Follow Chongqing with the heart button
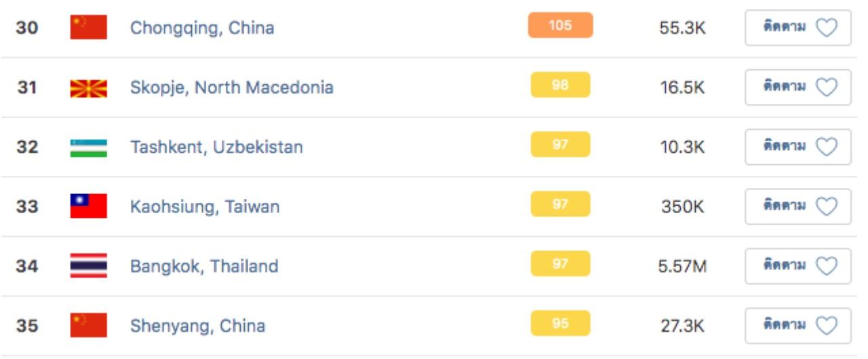 (x=797, y=28)
